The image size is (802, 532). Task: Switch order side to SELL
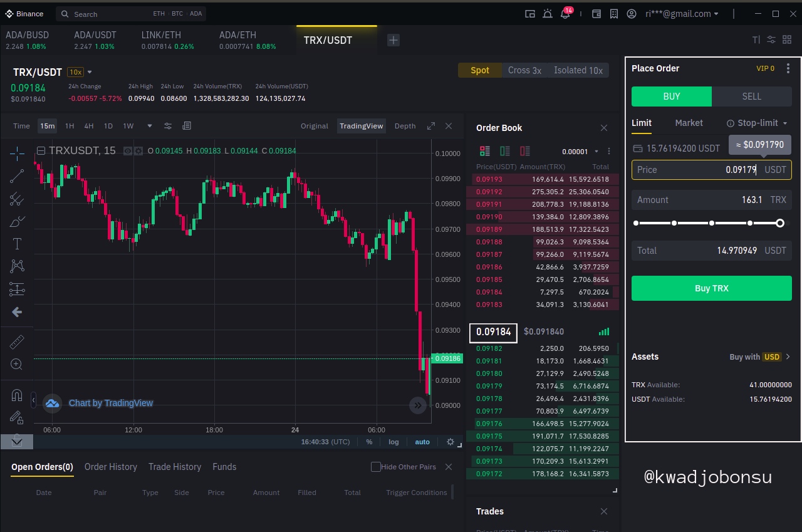[x=752, y=96]
